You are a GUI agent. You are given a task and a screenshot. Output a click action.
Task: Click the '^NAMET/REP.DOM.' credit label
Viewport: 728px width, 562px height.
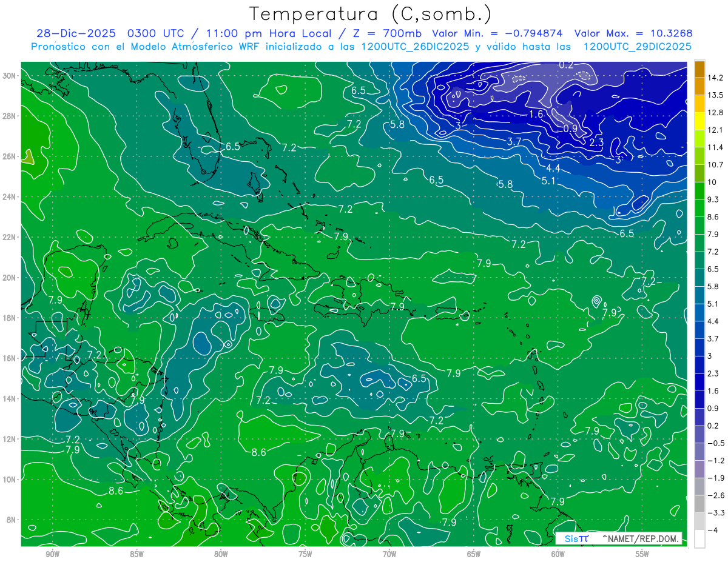639,538
